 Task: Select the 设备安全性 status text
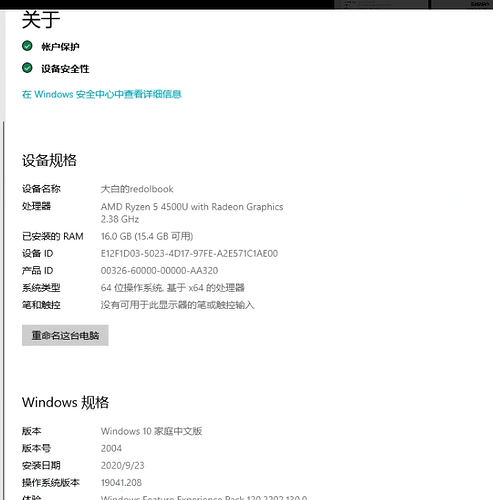pyautogui.click(x=65, y=69)
